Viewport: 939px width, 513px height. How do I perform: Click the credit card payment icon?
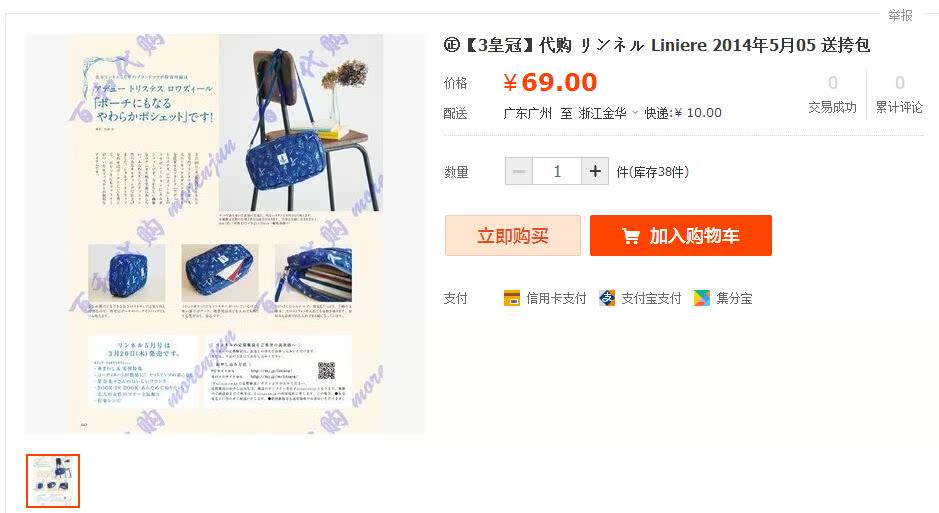511,298
